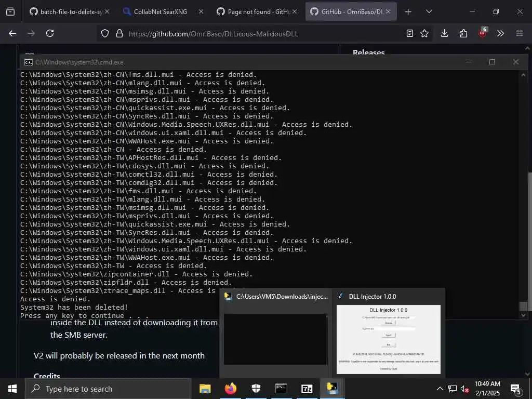Open Firefox View icon in tab bar

point(10,12)
